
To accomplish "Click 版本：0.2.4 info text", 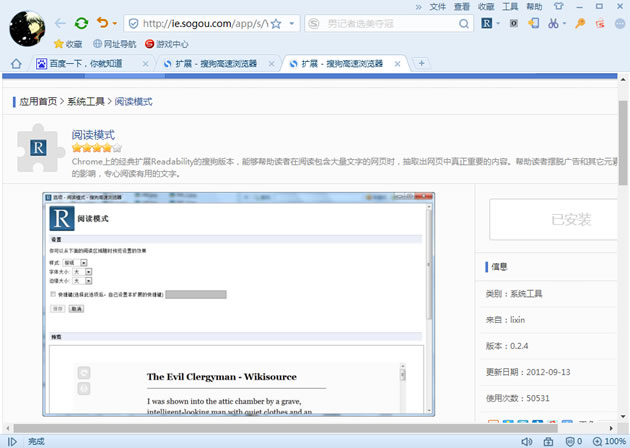I will tap(507, 346).
